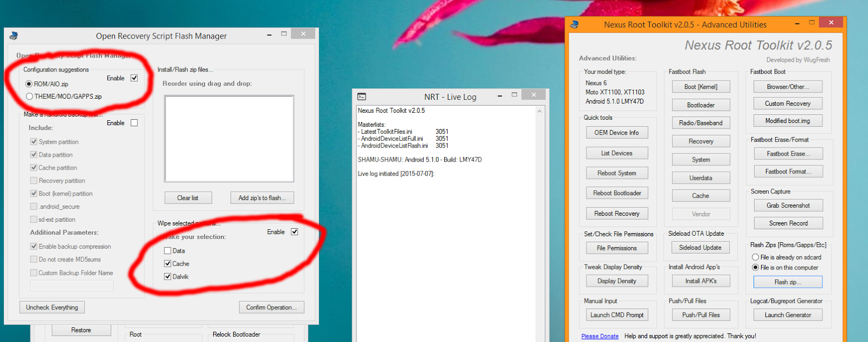Click the Modified boot.img button
Image resolution: width=868 pixels, height=342 pixels.
click(x=788, y=121)
